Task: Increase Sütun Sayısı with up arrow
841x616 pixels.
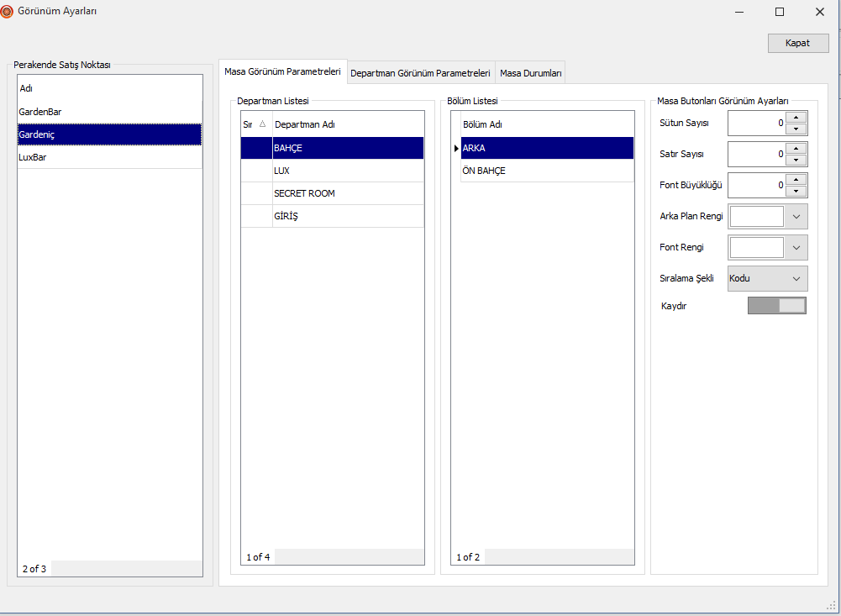Action: coord(795,118)
